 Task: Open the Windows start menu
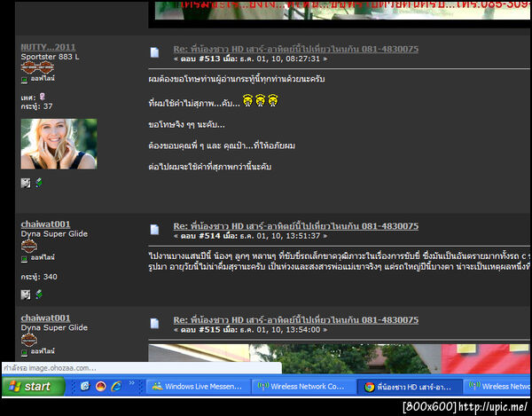coord(34,387)
